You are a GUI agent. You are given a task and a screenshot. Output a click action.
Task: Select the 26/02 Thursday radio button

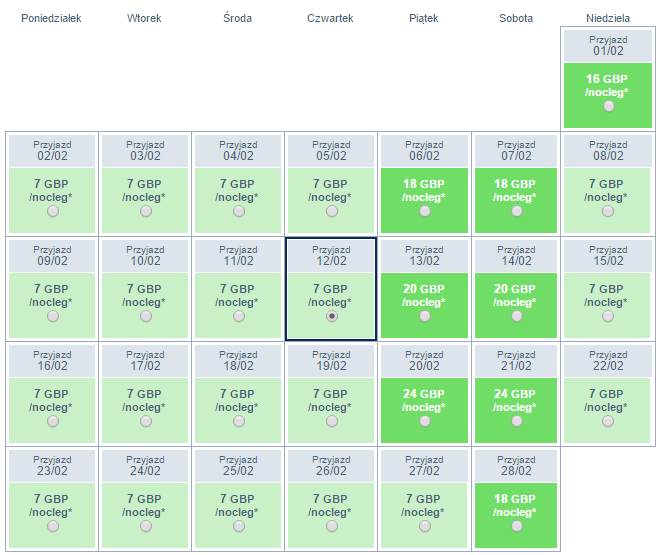(x=332, y=526)
